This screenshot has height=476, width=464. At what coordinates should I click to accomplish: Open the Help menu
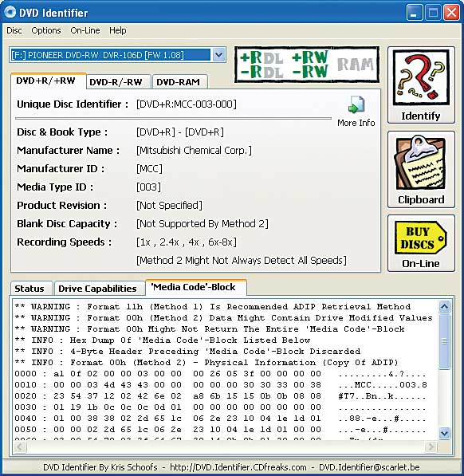click(118, 30)
